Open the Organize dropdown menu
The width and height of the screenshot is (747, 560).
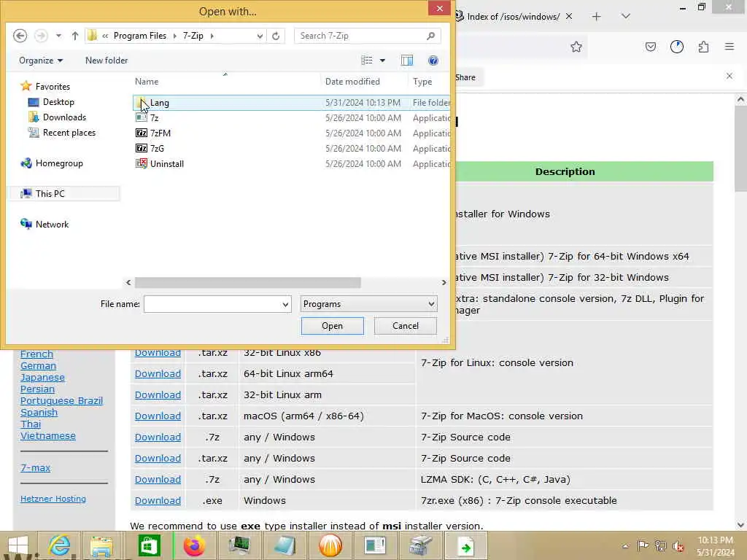pyautogui.click(x=41, y=61)
